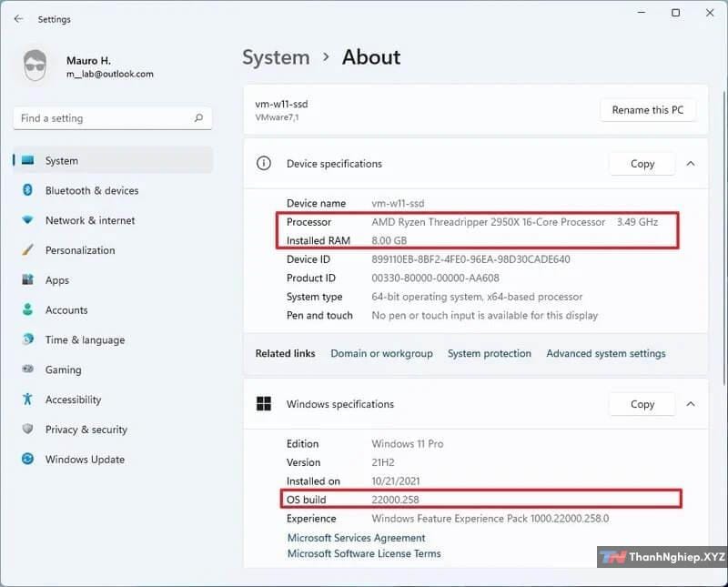
Task: Click the Windows Feature Experience Pack text
Action: coord(490,518)
